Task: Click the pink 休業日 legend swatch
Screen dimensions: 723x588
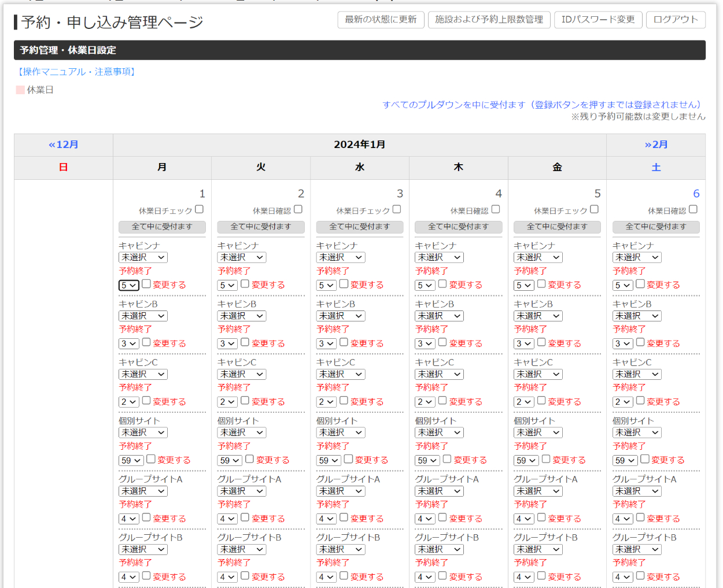Action: point(20,90)
